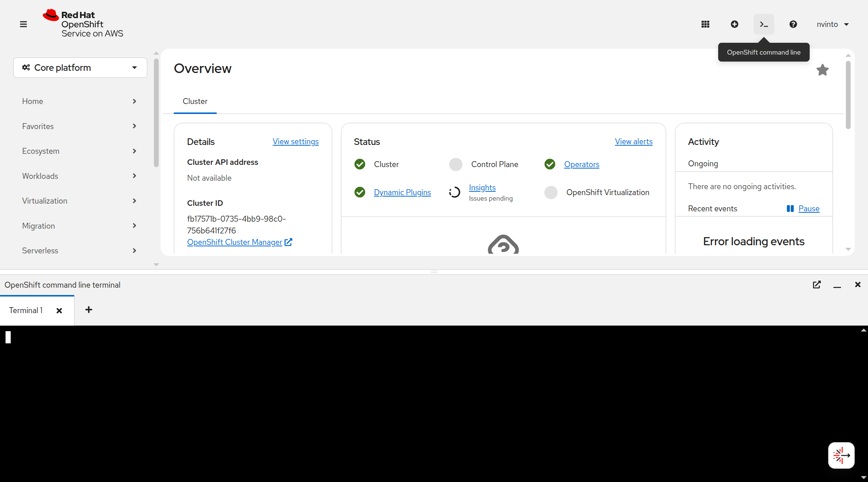Open the Core platform perspective switcher
The height and width of the screenshot is (482, 868).
tap(80, 67)
